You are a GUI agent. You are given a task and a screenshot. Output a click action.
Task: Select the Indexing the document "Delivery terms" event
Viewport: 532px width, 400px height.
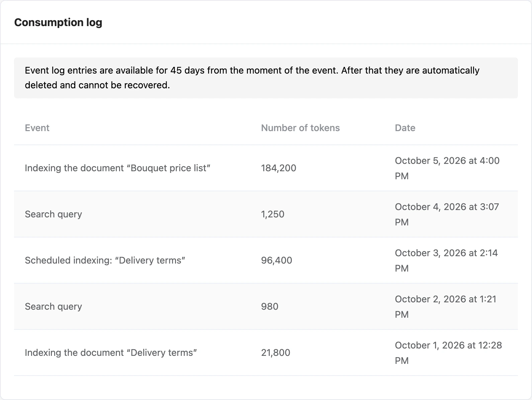click(111, 353)
